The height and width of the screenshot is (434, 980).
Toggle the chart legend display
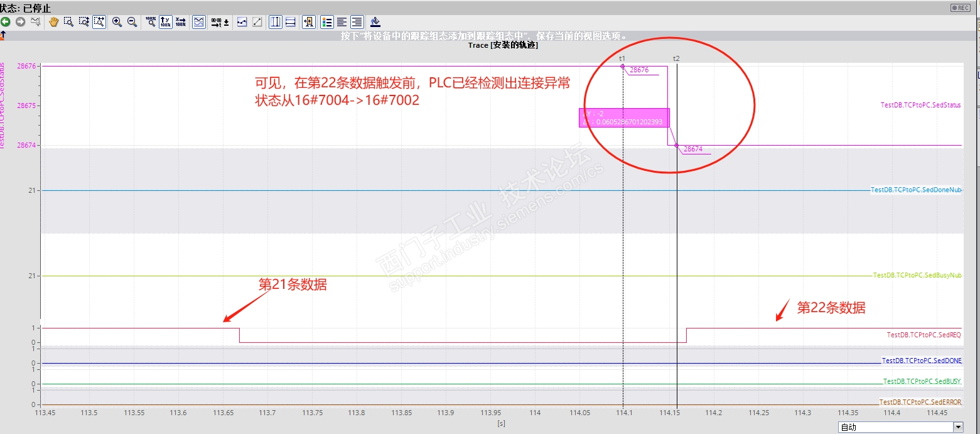tap(327, 21)
